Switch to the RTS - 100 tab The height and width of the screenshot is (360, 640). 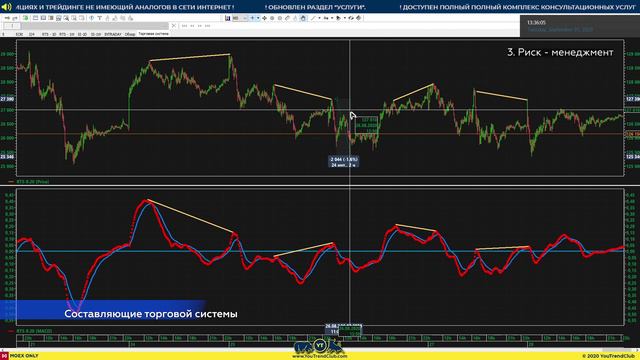click(67, 34)
